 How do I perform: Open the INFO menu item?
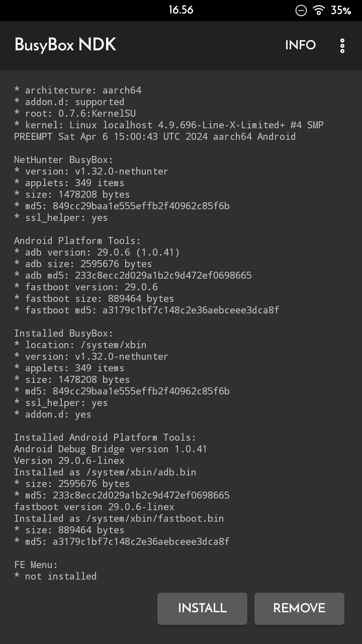(300, 45)
